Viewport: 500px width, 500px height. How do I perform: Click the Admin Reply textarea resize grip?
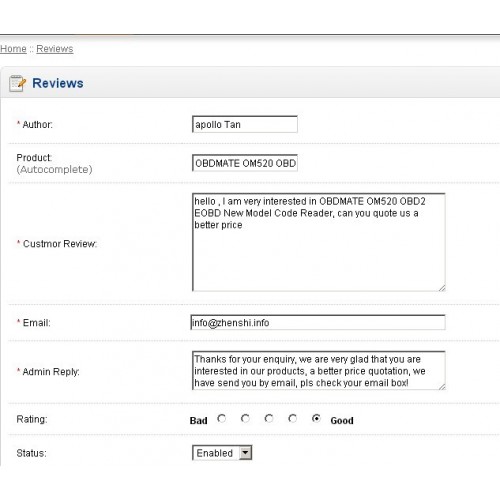click(442, 387)
